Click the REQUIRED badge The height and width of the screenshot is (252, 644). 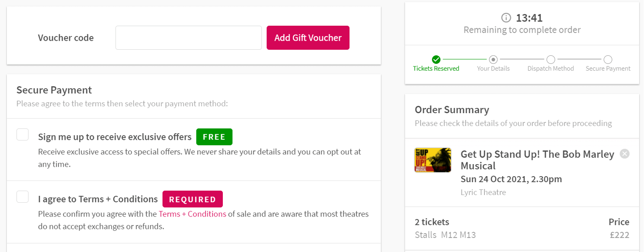coord(192,199)
